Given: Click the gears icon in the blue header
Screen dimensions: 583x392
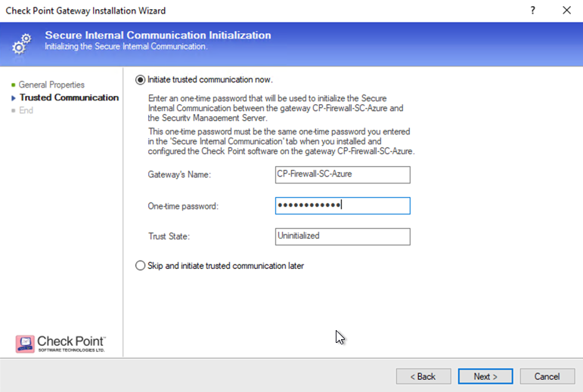Looking at the screenshot, I should click(21, 43).
